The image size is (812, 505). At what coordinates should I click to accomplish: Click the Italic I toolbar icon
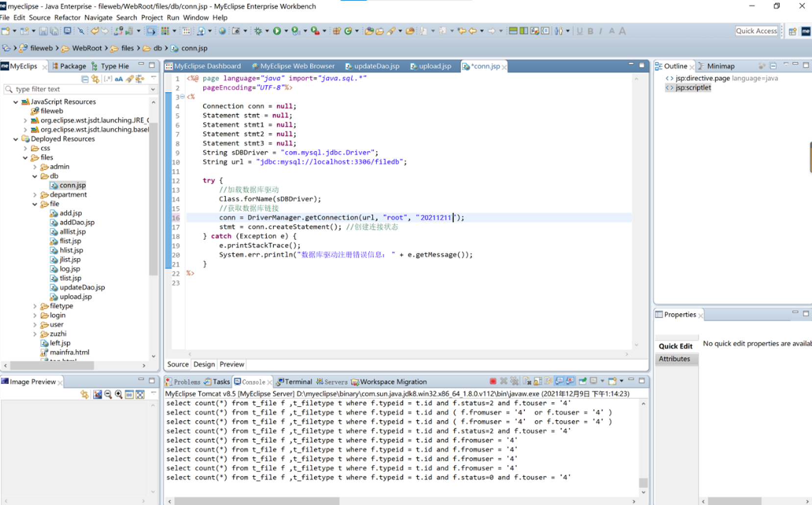pos(601,31)
